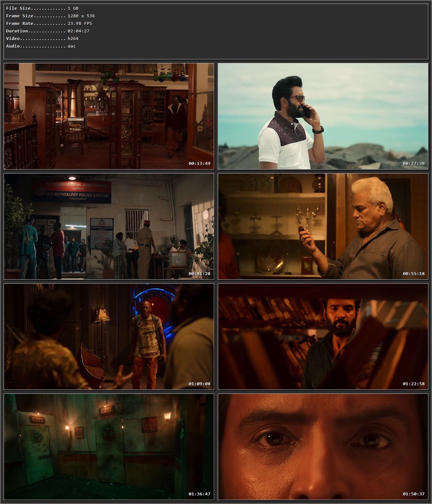Click the 01:36:47 timestamp
The image size is (432, 504).
pos(199,494)
